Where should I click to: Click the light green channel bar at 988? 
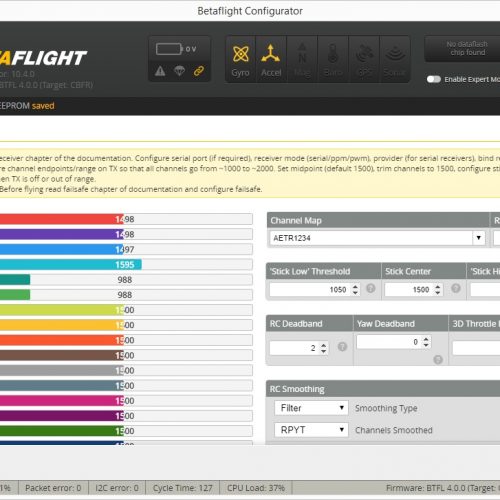click(x=126, y=295)
